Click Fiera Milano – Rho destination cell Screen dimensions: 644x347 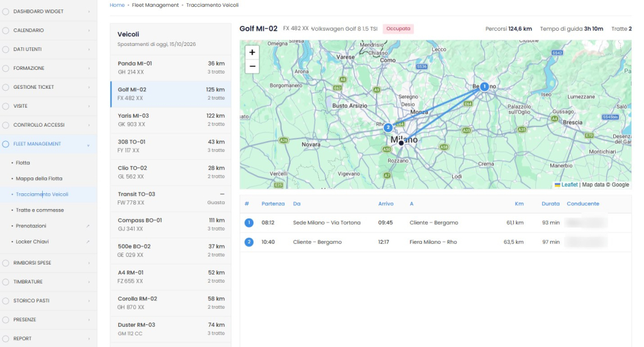tap(433, 242)
